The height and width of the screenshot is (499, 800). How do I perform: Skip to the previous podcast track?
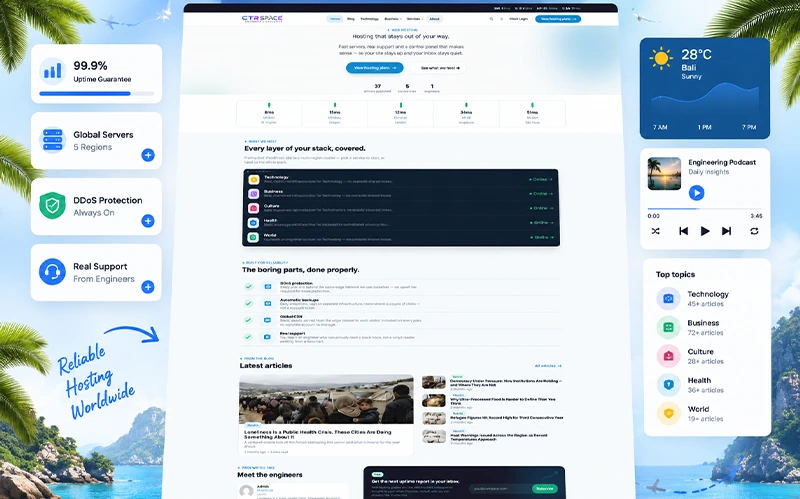point(683,231)
